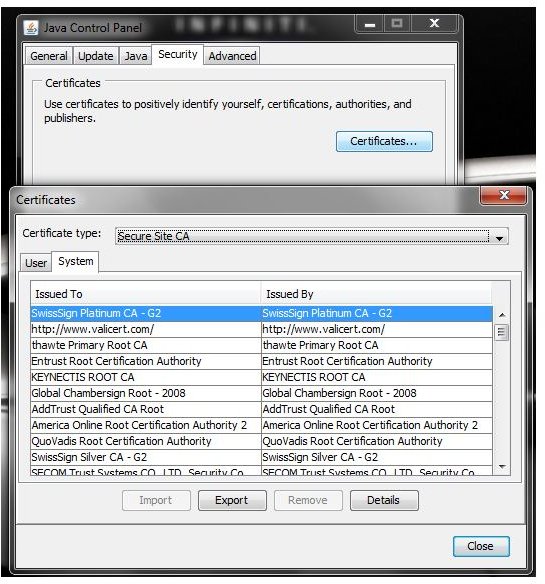Open the General tab in Java Control Panel
The image size is (545, 584).
49,56
